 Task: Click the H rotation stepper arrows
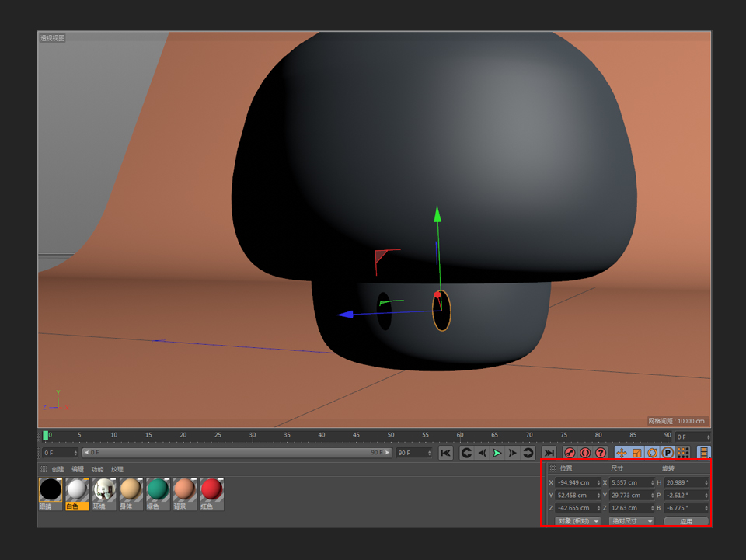tap(706, 483)
